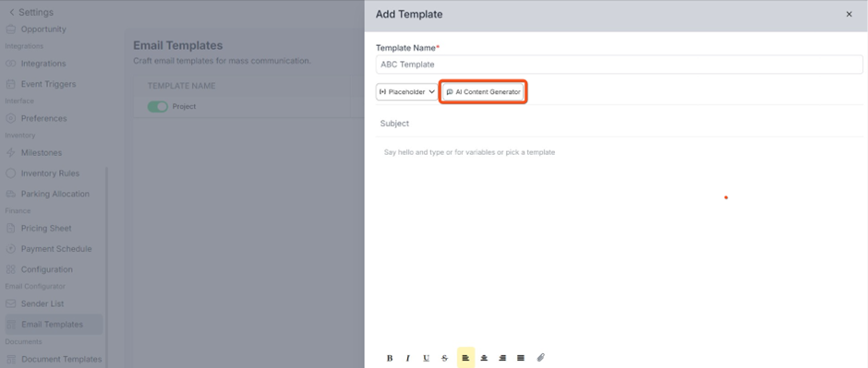Open Event Triggers in the sidebar
The image size is (868, 368).
(48, 84)
